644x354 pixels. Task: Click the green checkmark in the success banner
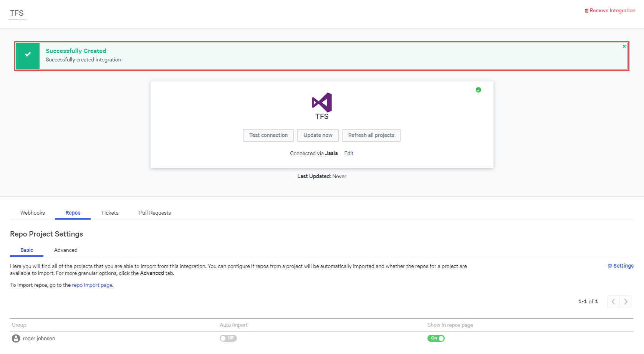28,55
